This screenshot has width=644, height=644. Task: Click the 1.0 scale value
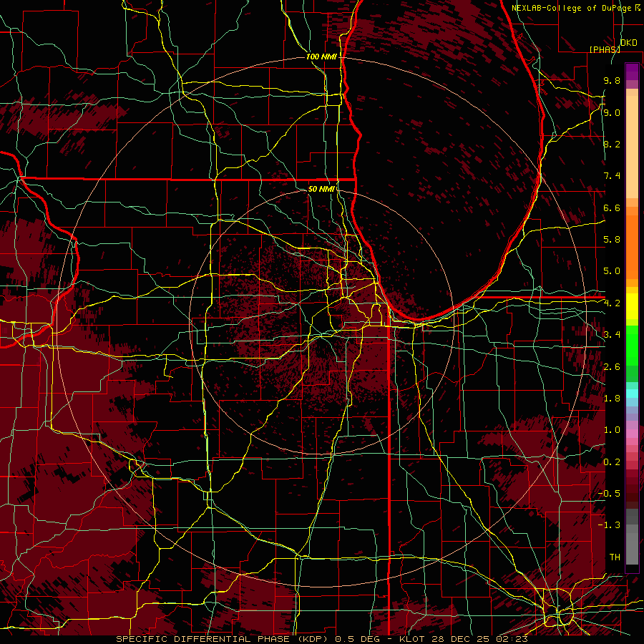[612, 430]
